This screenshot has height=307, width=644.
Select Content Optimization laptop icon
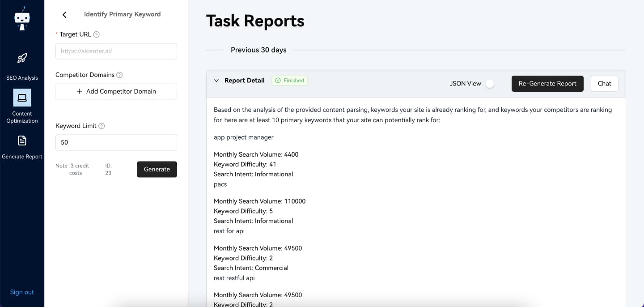pyautogui.click(x=22, y=97)
